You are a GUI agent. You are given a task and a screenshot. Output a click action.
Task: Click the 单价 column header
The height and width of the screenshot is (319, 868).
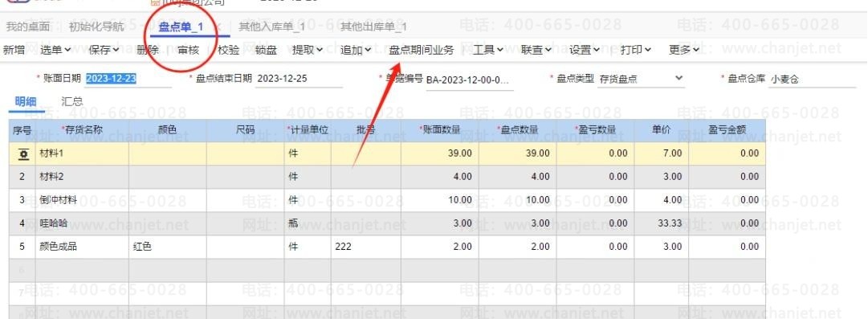click(x=662, y=131)
